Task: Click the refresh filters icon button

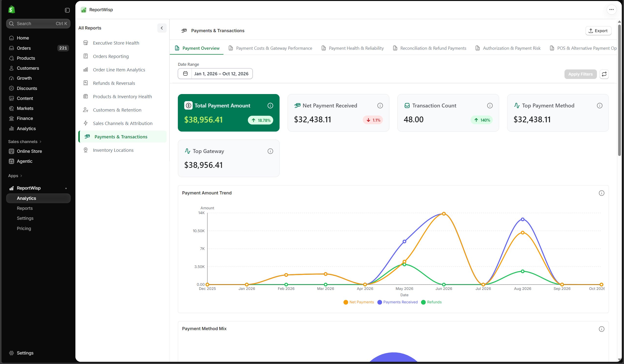Action: coord(604,74)
